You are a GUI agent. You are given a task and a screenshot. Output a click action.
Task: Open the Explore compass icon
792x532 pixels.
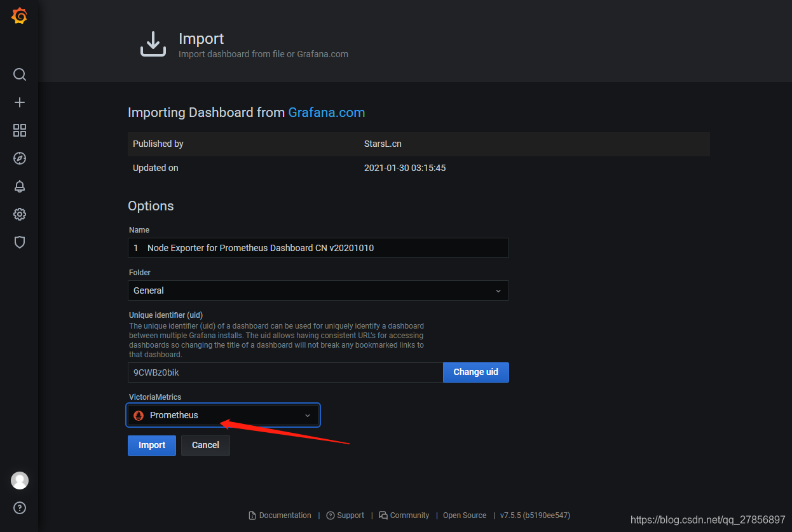point(20,158)
